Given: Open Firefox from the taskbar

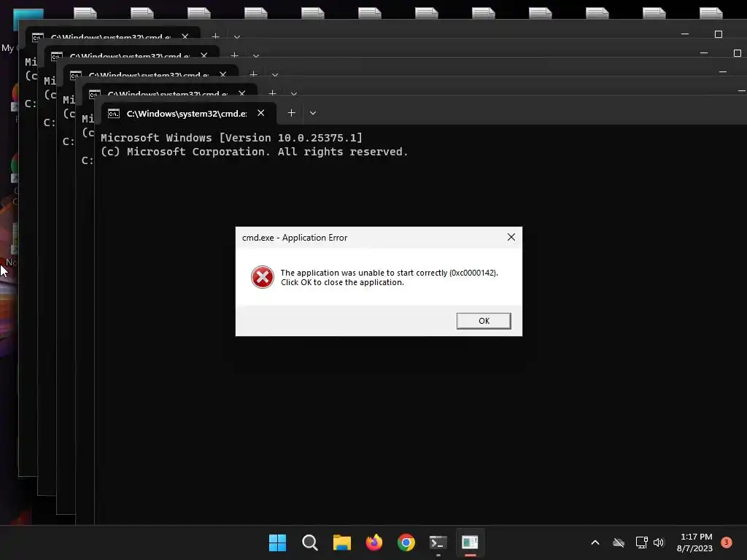Looking at the screenshot, I should [x=374, y=542].
